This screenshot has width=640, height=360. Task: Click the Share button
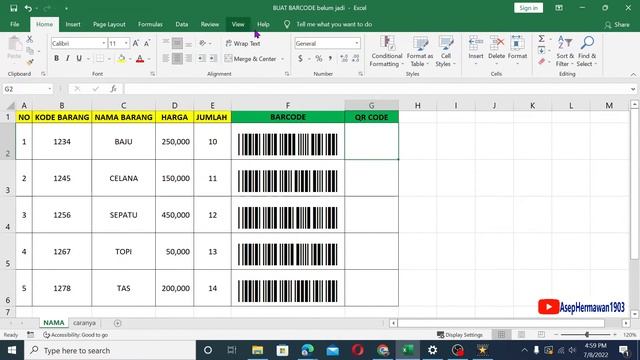coord(617,24)
